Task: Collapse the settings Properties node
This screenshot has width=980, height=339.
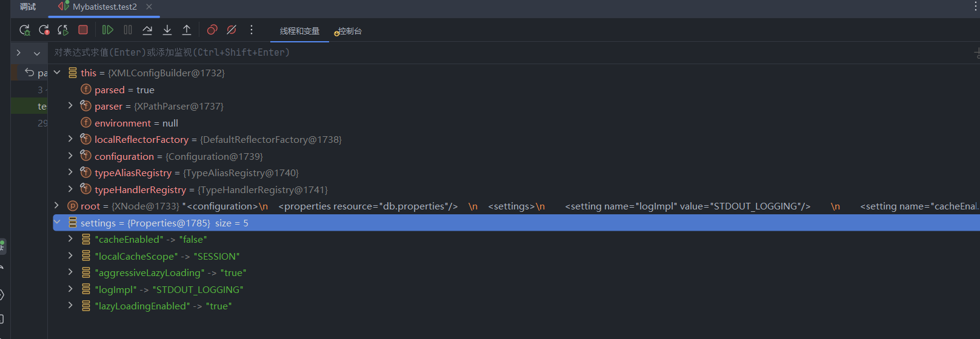Action: click(57, 222)
